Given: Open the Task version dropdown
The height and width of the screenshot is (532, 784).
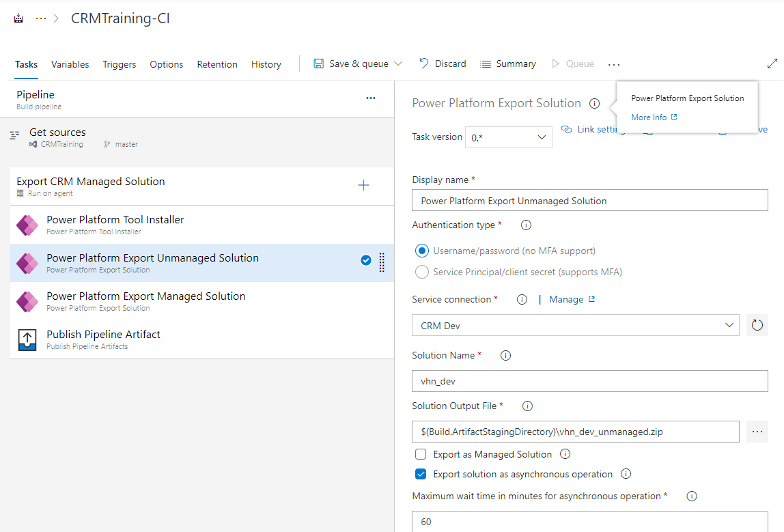Looking at the screenshot, I should coord(509,137).
